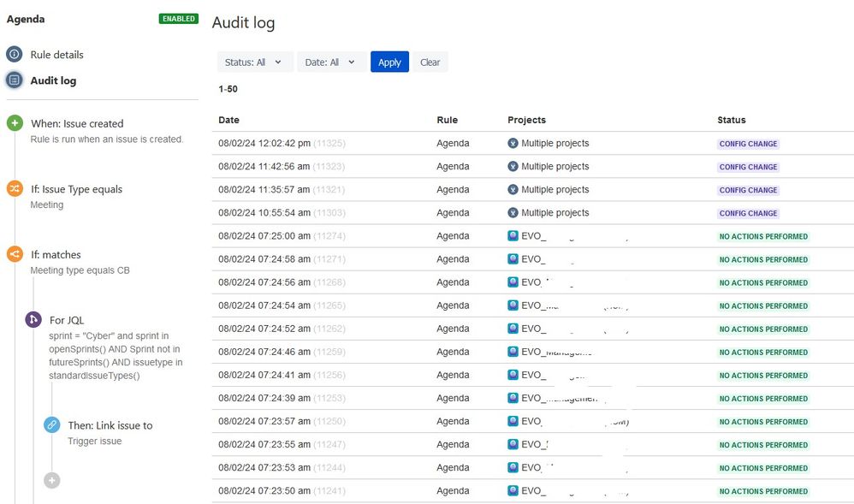Click Agenda rule name in 07:23:57 am row

(453, 421)
